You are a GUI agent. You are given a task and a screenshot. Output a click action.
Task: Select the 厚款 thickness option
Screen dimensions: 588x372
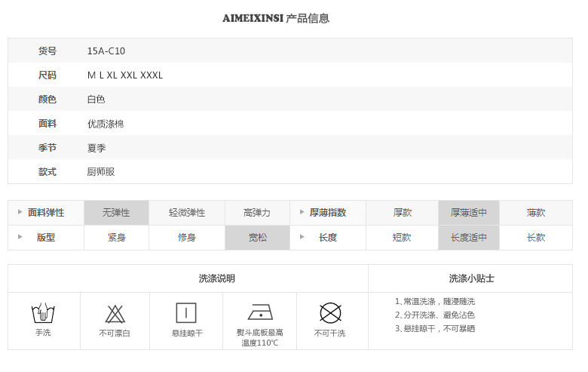tap(402, 213)
